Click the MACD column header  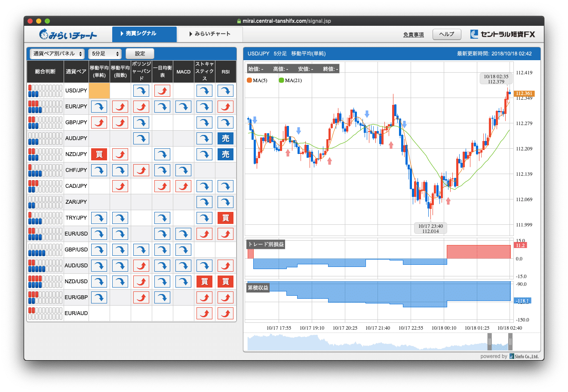pyautogui.click(x=183, y=72)
